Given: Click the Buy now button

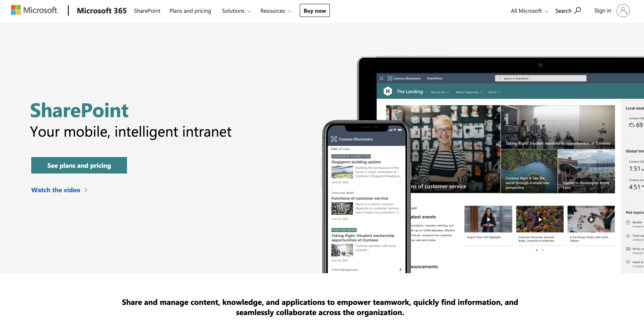Looking at the screenshot, I should click(x=315, y=10).
